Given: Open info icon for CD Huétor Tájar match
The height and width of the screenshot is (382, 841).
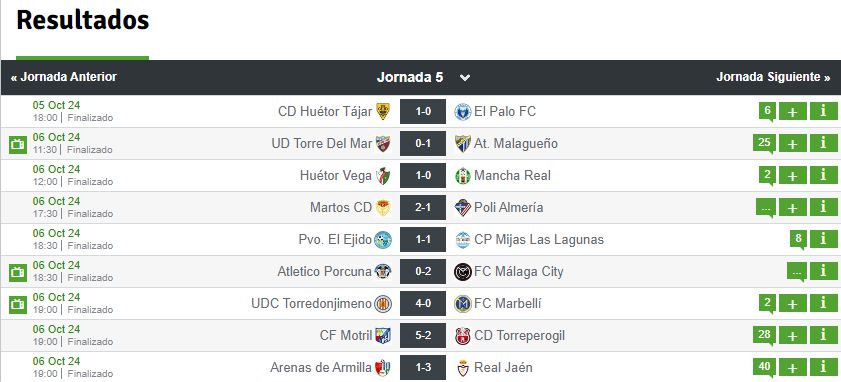Looking at the screenshot, I should [x=823, y=112].
